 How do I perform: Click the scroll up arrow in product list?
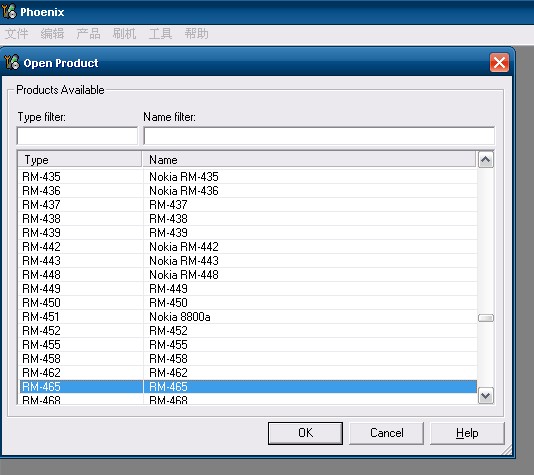[x=486, y=160]
